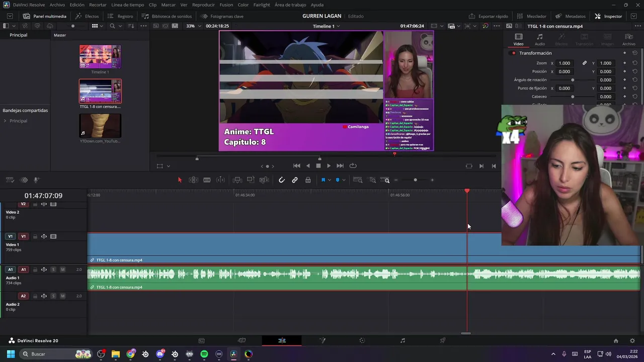Add a blue flag to clip

tap(323, 180)
